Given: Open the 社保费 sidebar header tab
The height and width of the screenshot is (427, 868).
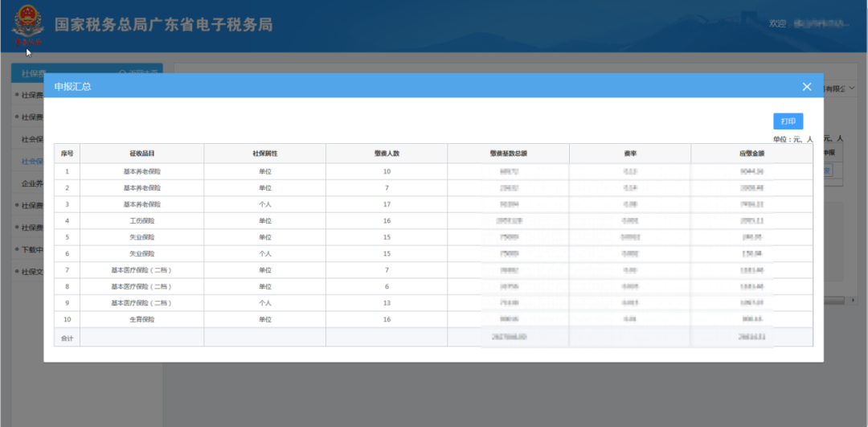Looking at the screenshot, I should coord(27,72).
